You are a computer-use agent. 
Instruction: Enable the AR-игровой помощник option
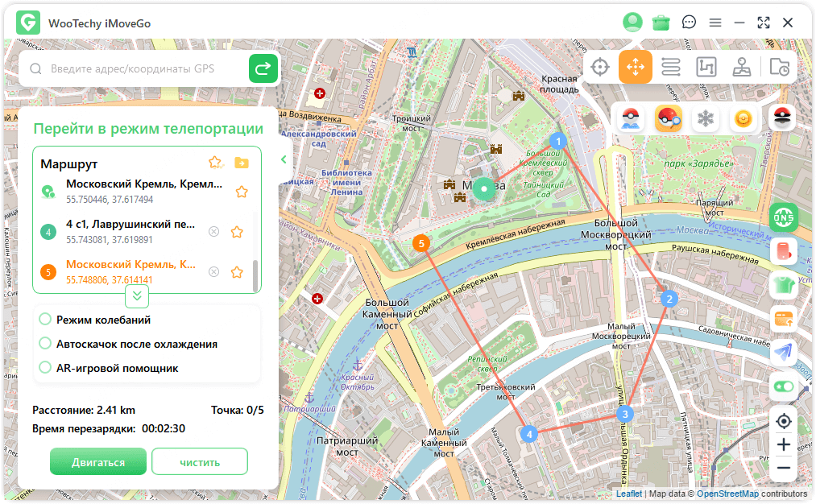(x=46, y=368)
